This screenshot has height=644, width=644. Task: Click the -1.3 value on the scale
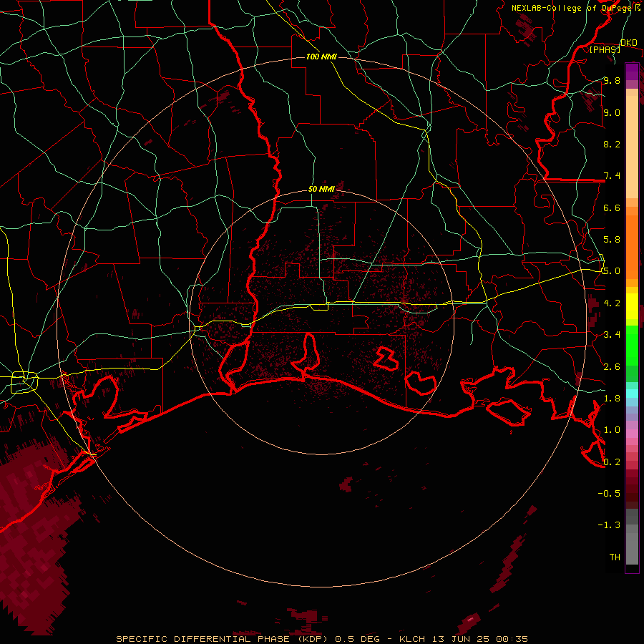pos(609,525)
